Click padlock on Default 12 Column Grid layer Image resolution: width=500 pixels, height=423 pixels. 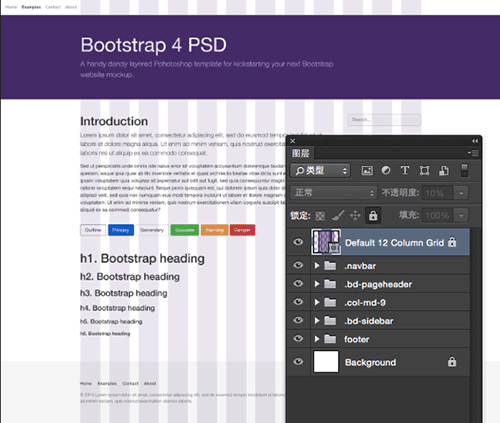coord(452,242)
